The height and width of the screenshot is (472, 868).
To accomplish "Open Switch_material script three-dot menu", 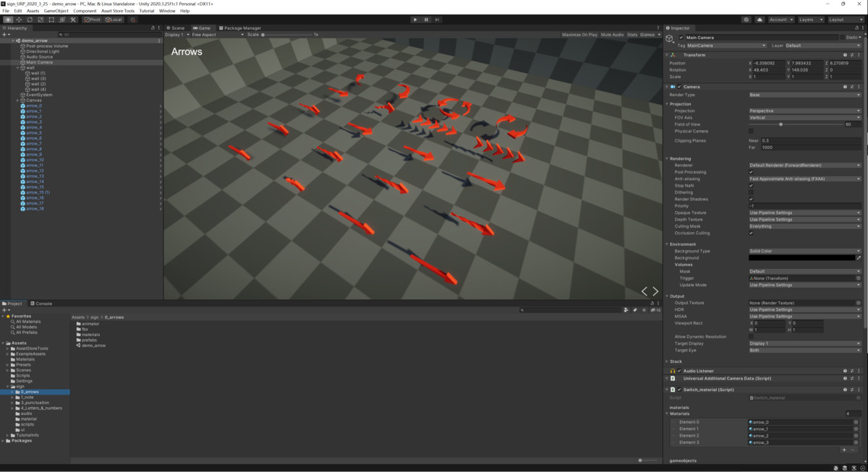I will click(859, 390).
